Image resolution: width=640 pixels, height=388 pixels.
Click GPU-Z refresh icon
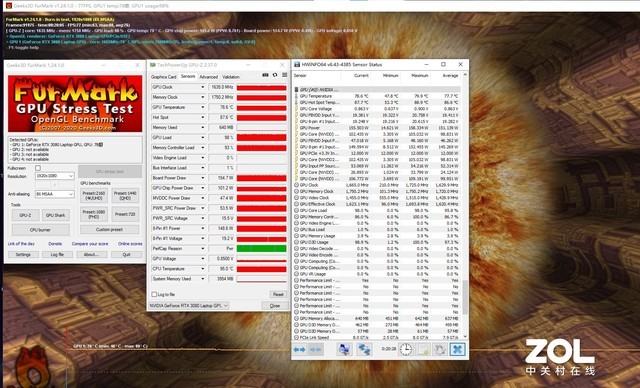(x=275, y=75)
